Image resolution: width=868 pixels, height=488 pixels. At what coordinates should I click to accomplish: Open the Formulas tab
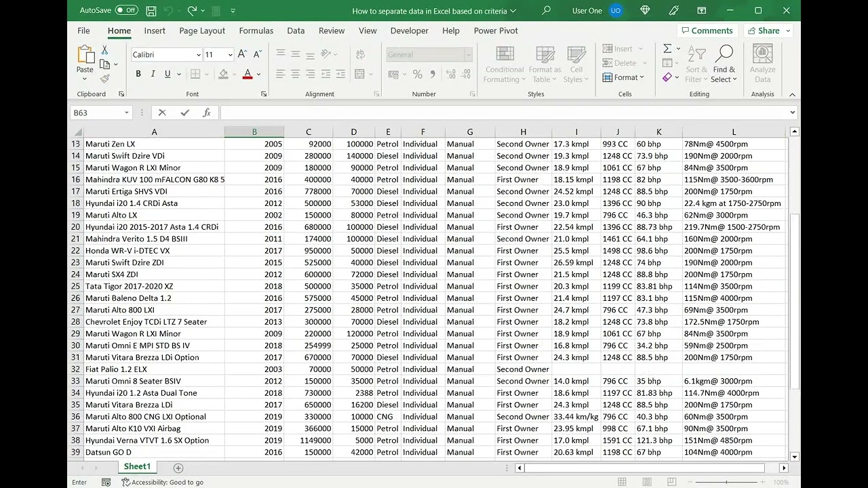tap(256, 30)
